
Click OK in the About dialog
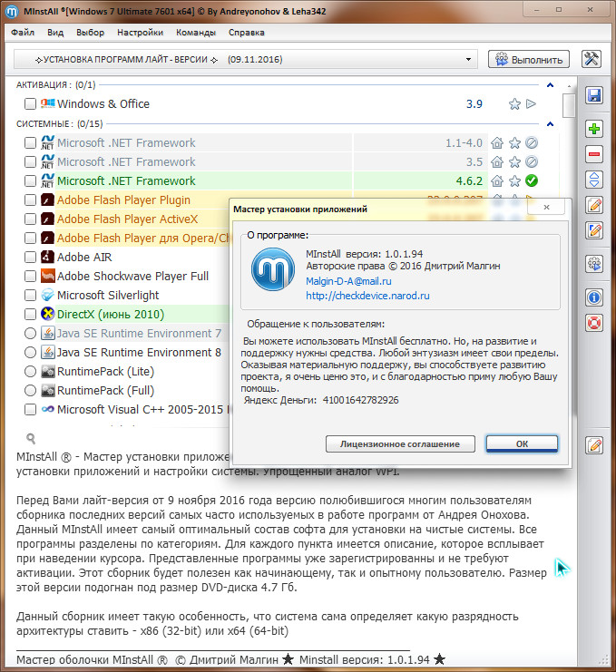[x=522, y=444]
